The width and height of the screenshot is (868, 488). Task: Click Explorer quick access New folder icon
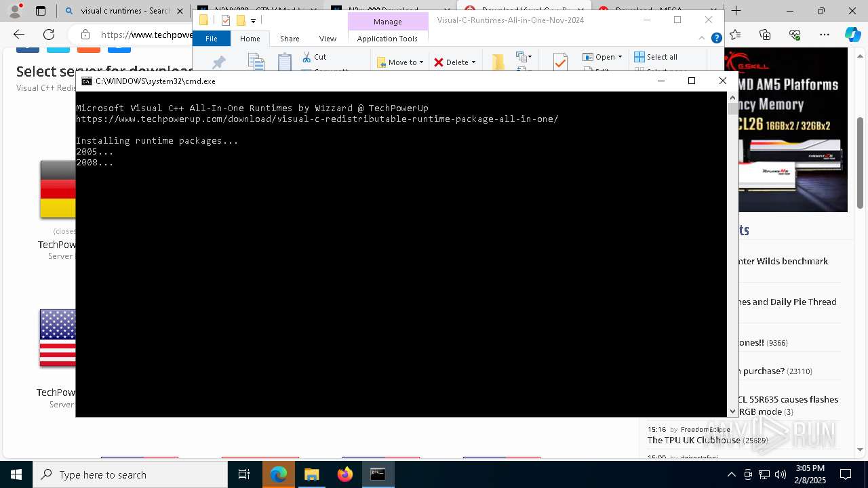(241, 20)
